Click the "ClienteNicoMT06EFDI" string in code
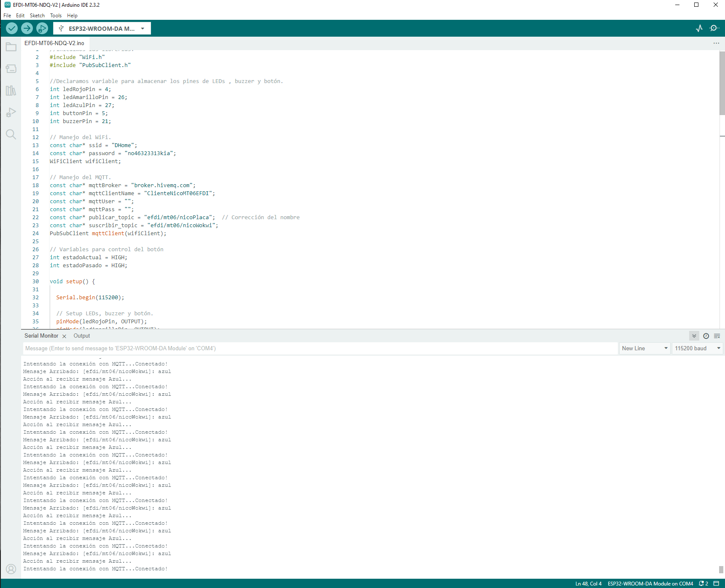The image size is (725, 588). click(x=178, y=193)
